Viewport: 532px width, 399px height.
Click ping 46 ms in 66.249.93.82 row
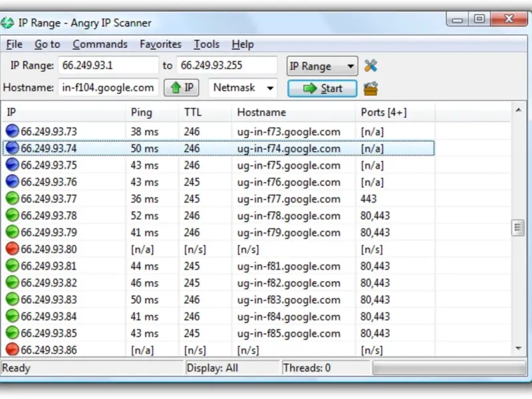[x=144, y=283]
